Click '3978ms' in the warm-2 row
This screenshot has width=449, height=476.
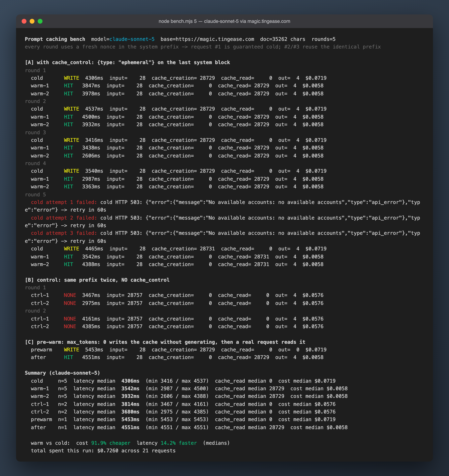91,94
